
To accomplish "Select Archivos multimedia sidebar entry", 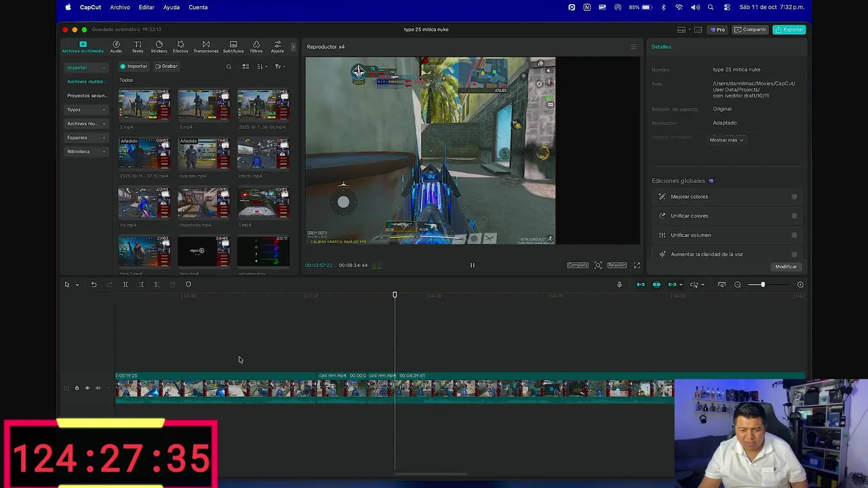I will (86, 81).
